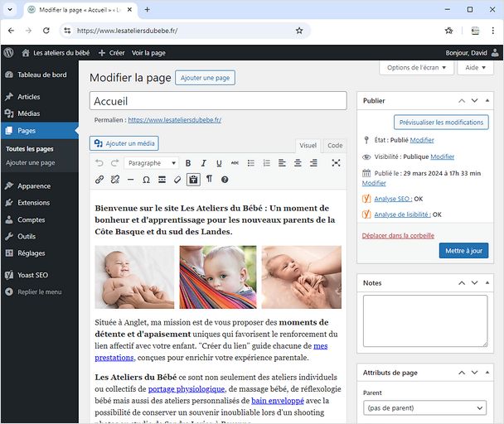Open the Articles menu

coord(39,97)
